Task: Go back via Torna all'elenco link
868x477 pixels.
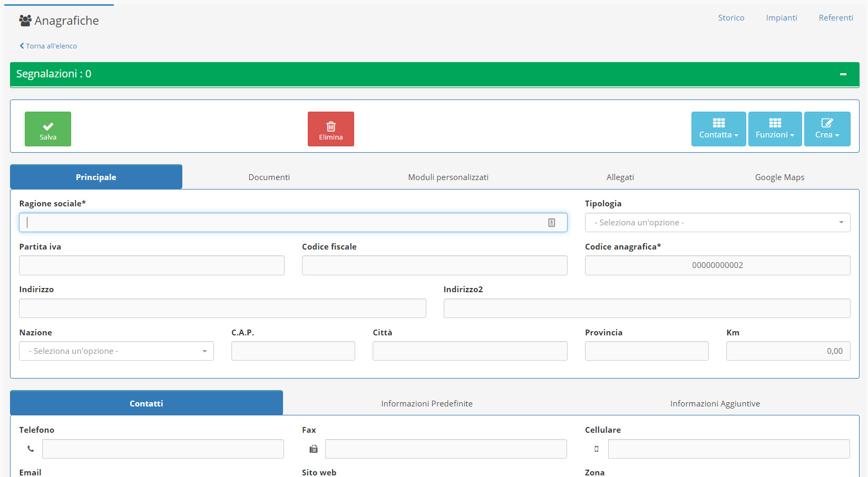Action: point(48,46)
